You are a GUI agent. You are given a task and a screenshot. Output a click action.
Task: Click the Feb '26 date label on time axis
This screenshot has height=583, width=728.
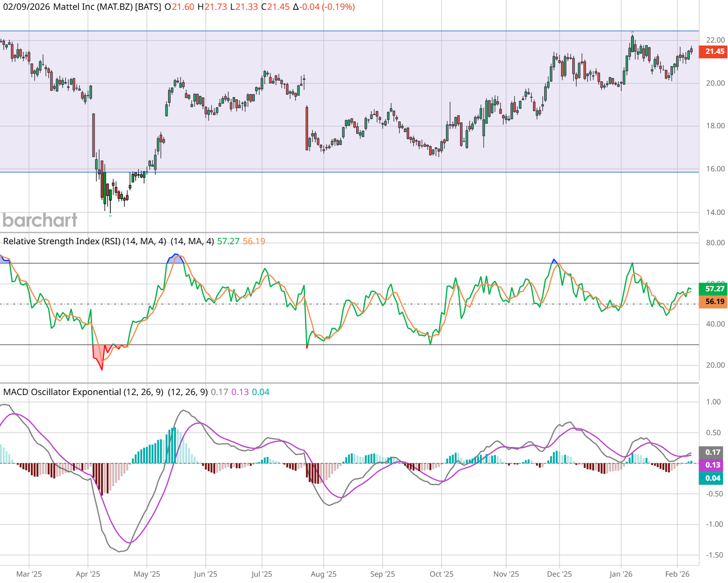point(677,574)
